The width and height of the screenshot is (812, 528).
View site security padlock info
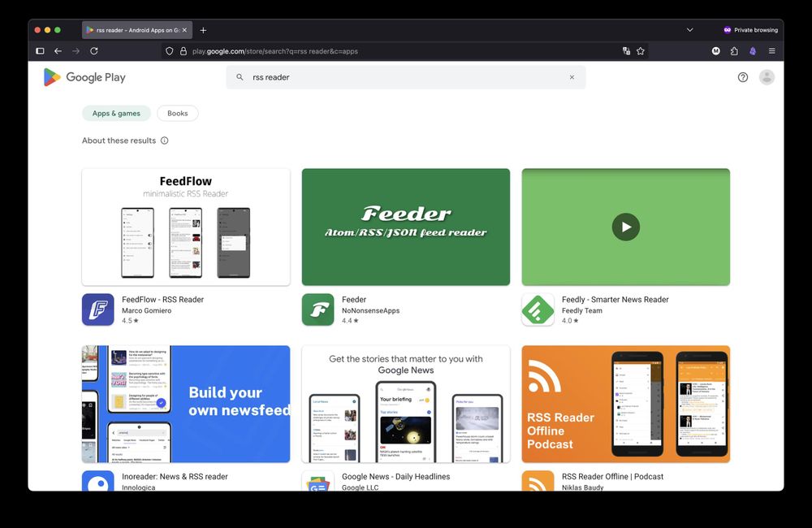tap(183, 51)
